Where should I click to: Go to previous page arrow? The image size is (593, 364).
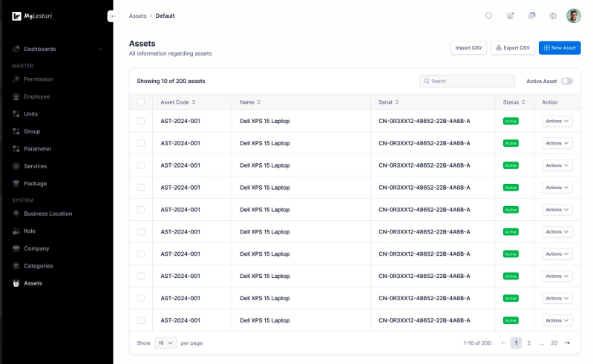[503, 343]
